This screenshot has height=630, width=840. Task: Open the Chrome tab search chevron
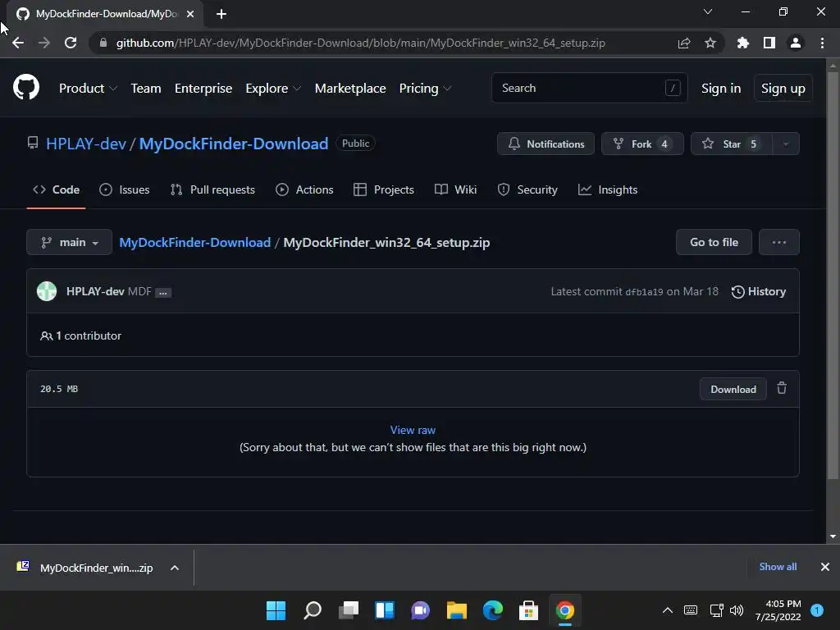(708, 11)
